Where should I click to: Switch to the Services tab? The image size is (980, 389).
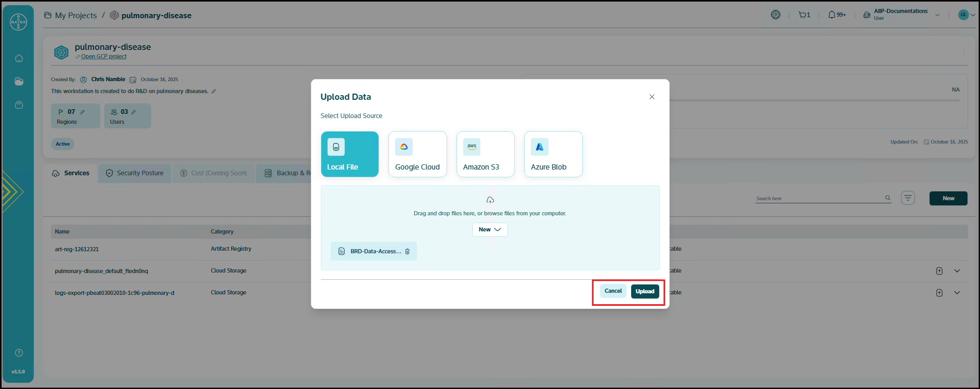(71, 173)
